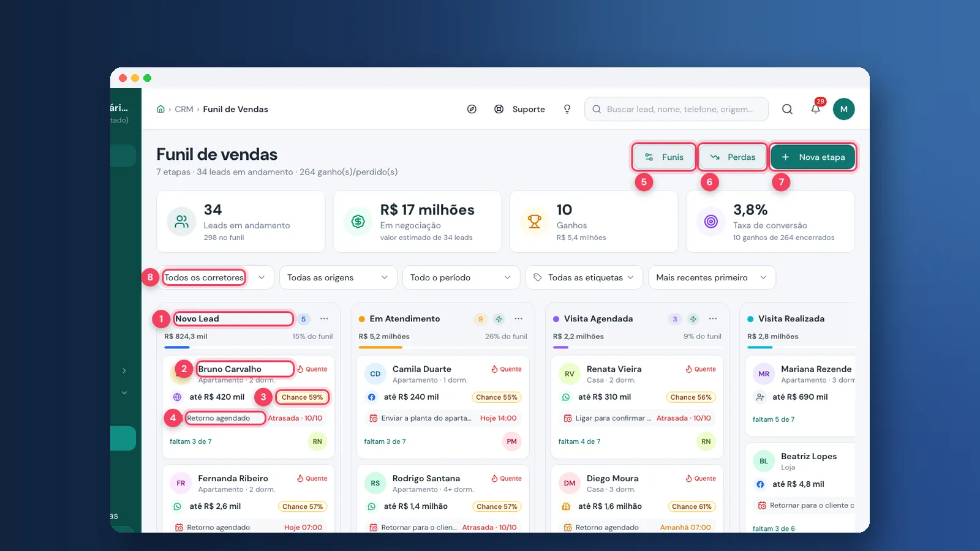
Task: Open notifications bell with 29 badge
Action: point(816,109)
